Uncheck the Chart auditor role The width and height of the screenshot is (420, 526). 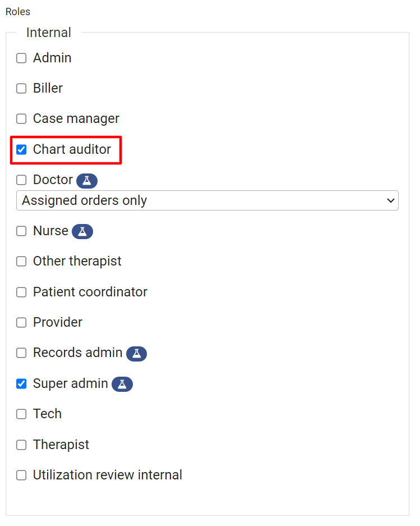pos(21,149)
